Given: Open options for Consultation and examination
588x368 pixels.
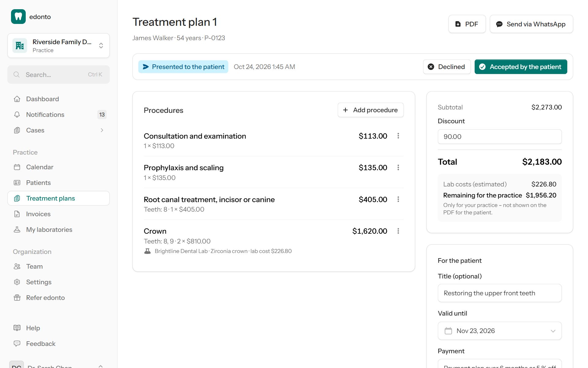Looking at the screenshot, I should click(398, 136).
